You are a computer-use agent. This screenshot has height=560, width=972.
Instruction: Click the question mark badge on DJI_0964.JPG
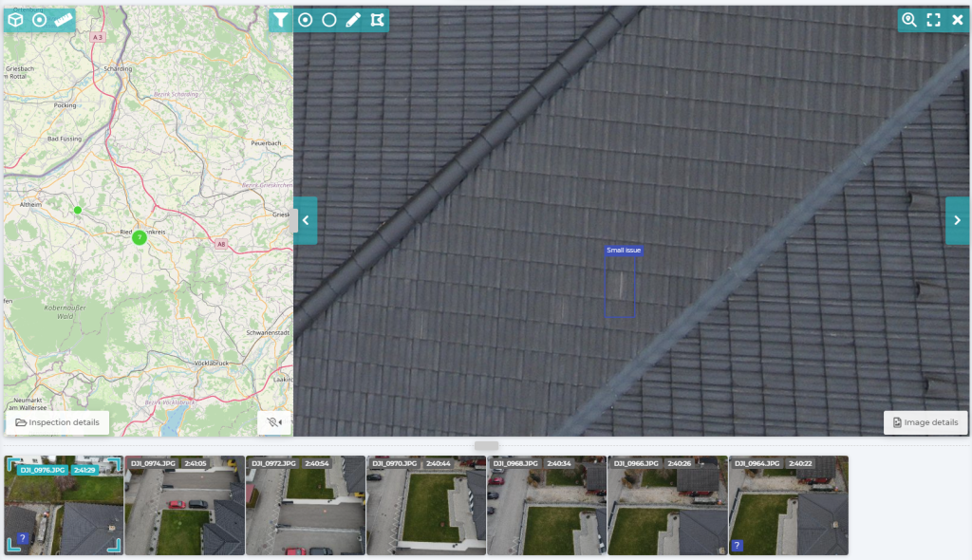[x=737, y=546]
